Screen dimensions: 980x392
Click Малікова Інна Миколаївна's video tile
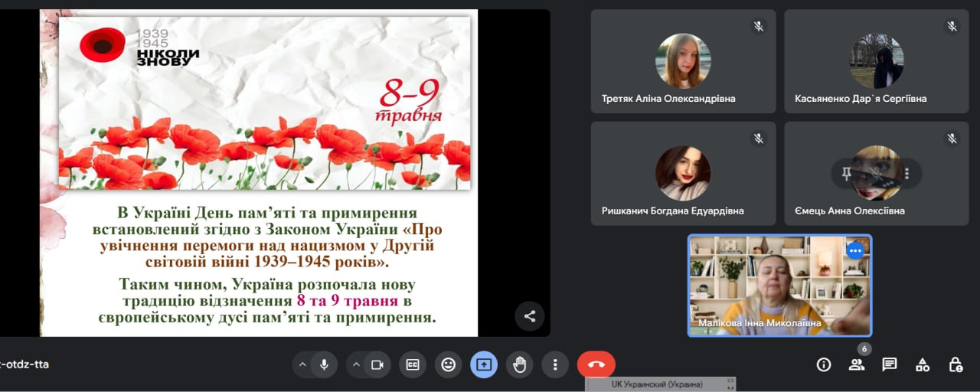click(x=779, y=286)
